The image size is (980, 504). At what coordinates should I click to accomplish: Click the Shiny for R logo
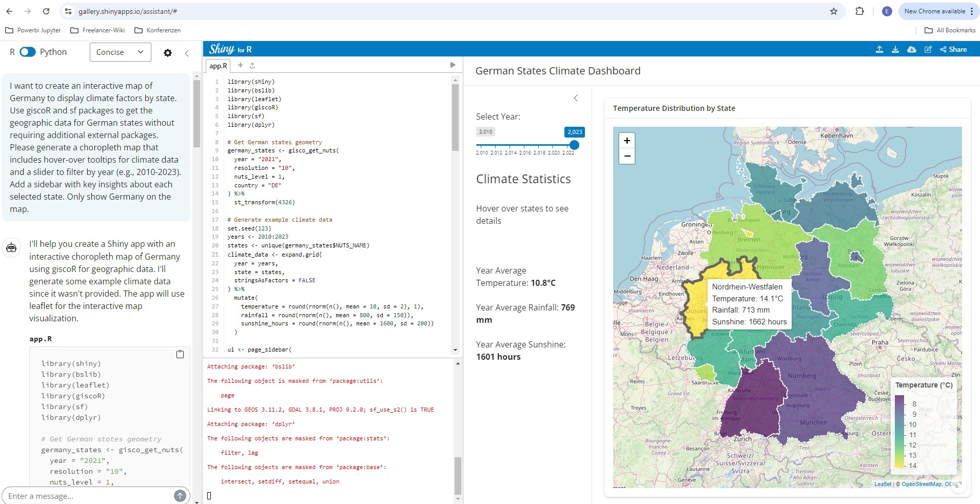(230, 49)
